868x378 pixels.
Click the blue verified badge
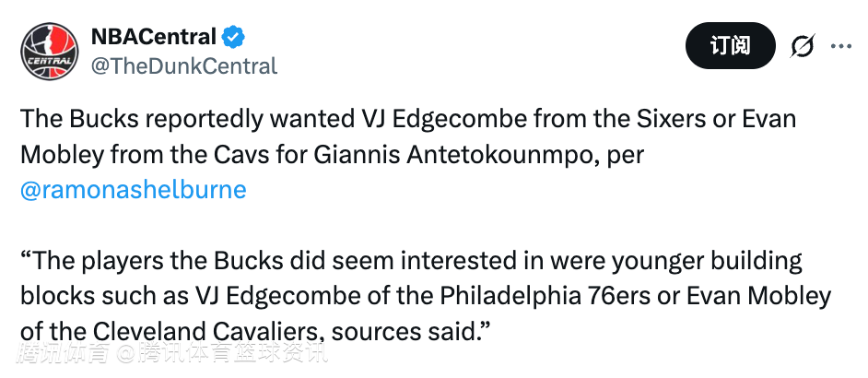pyautogui.click(x=233, y=37)
